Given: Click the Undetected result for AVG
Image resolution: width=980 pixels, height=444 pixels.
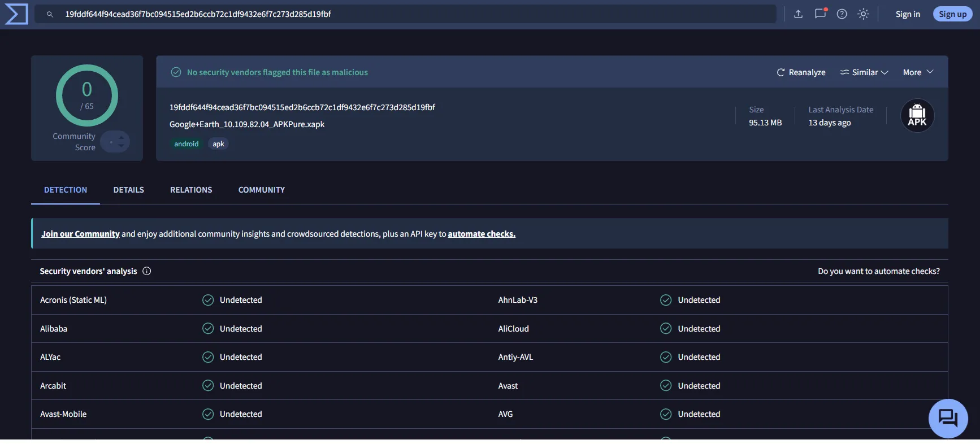Looking at the screenshot, I should click(x=699, y=414).
